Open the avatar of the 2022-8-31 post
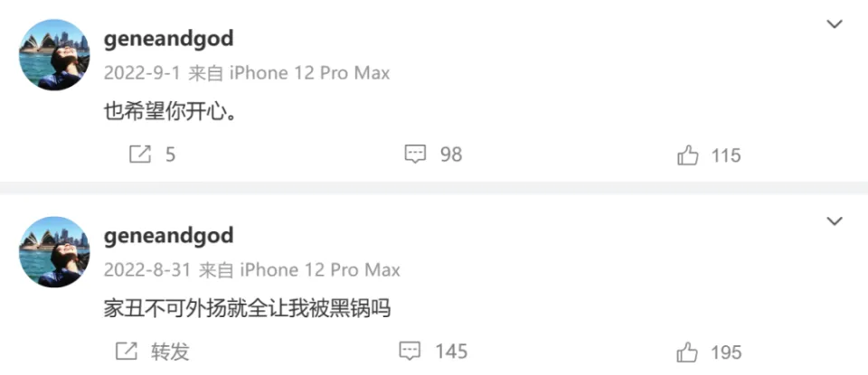868x375 pixels. [x=54, y=252]
